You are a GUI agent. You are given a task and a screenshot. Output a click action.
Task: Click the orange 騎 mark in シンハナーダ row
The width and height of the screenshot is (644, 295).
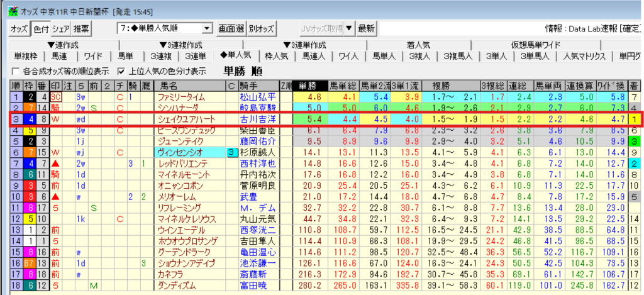click(x=55, y=108)
